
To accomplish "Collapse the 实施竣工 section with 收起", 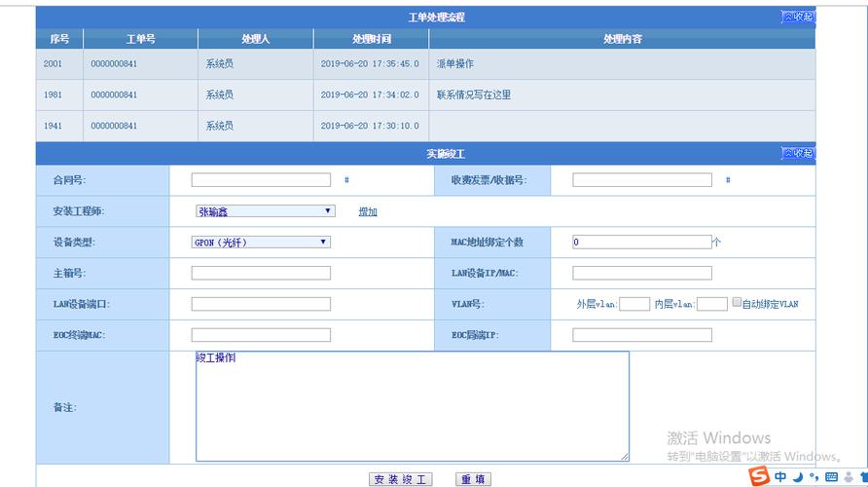I will coord(798,153).
